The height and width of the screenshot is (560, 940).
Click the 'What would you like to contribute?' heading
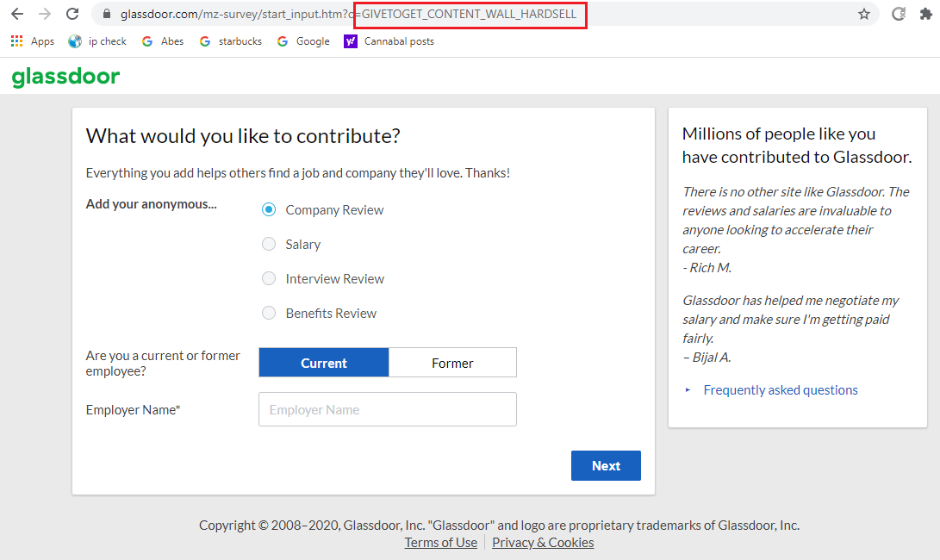243,136
